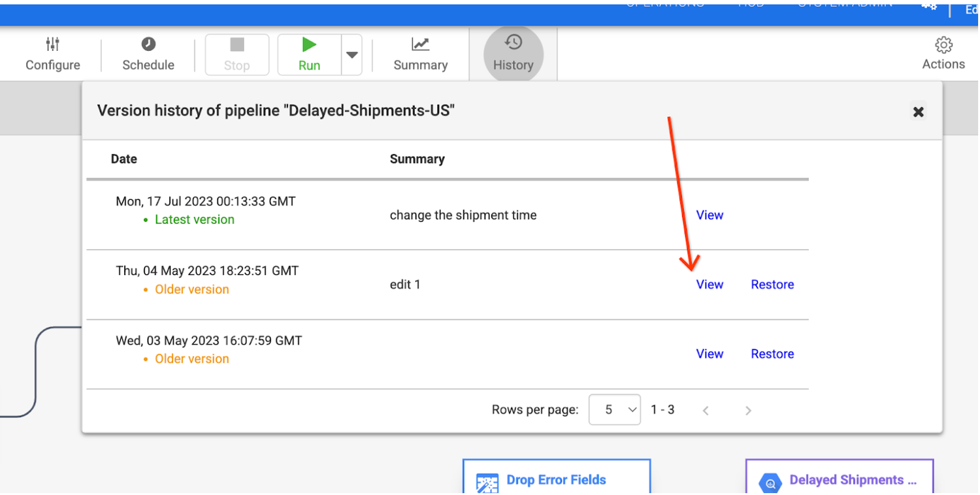Click the Delayed Shipments hexagon icon
The width and height of the screenshot is (980, 495).
click(770, 483)
